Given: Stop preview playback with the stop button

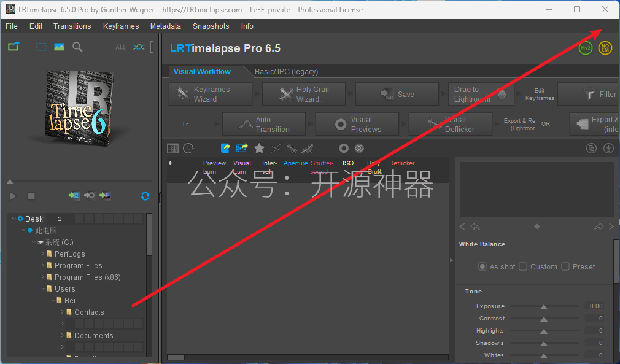Looking at the screenshot, I should 31,196.
